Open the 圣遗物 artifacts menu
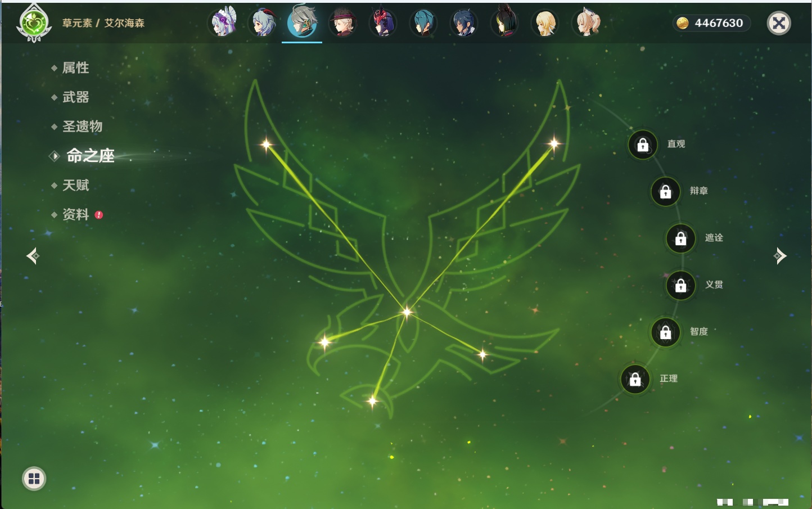812x509 pixels. (x=82, y=127)
